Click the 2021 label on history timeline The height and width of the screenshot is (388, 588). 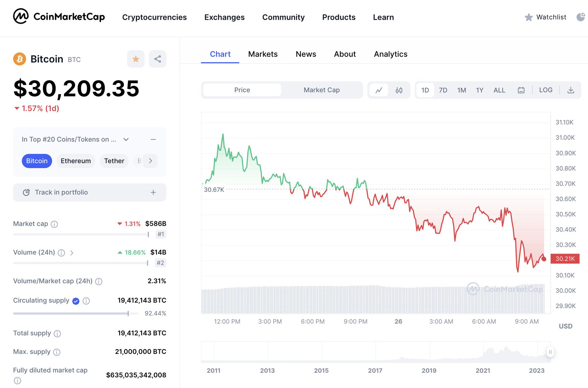[x=483, y=370]
